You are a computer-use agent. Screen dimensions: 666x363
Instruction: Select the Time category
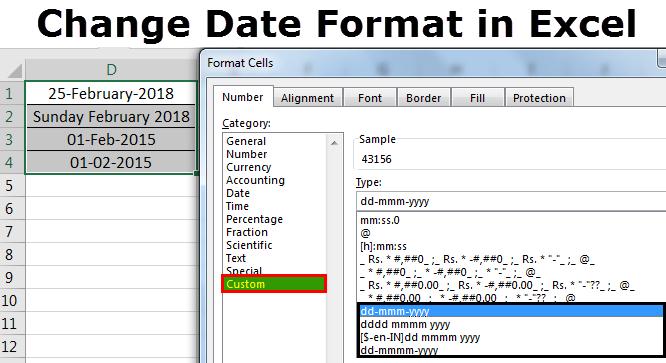[x=237, y=206]
